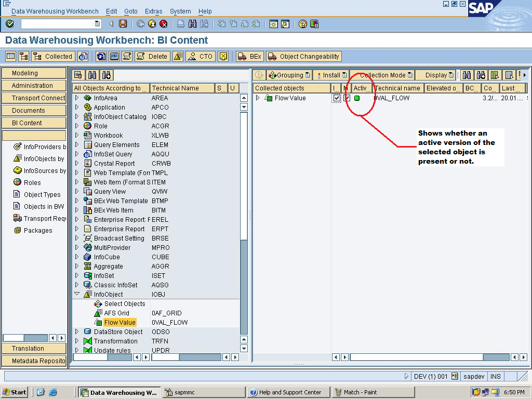Open the System menu

pos(180,11)
